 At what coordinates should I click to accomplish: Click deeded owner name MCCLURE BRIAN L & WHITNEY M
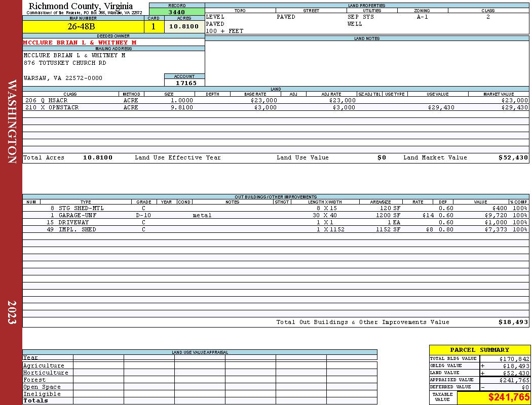tap(80, 43)
